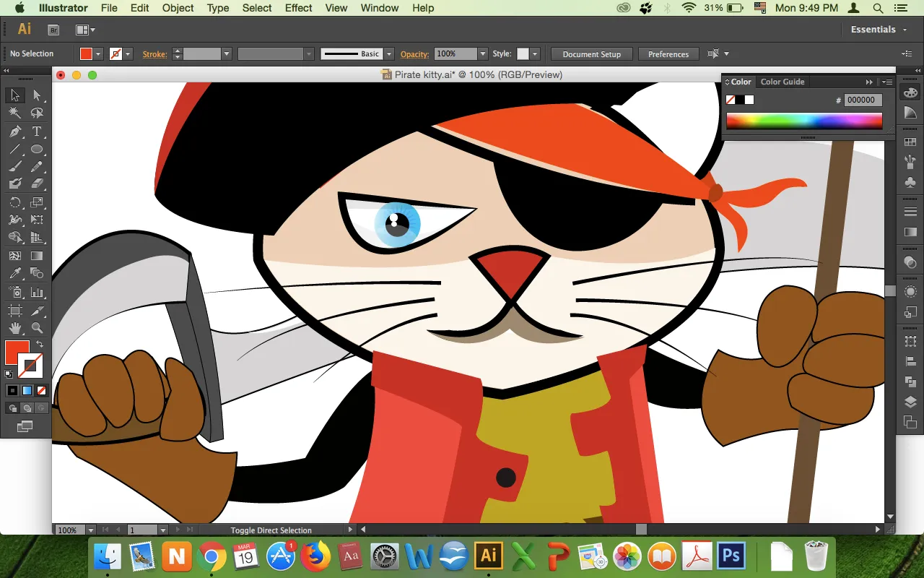
Task: Set paint mode to Color
Action: [x=12, y=391]
